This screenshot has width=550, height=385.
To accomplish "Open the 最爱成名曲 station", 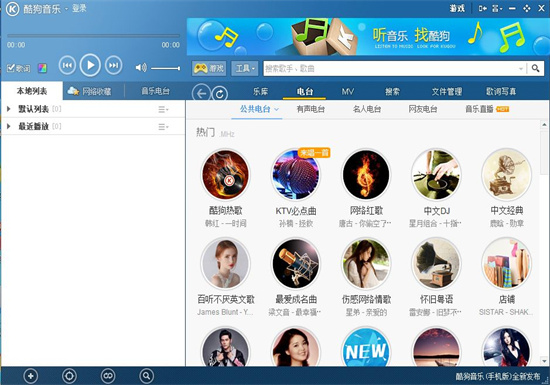I will [296, 264].
